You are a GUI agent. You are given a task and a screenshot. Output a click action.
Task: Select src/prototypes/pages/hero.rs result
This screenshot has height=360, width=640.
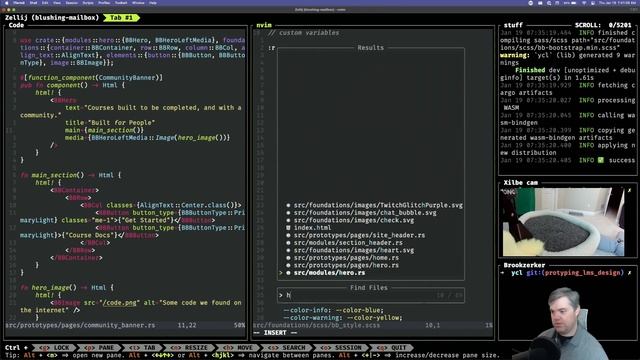pos(346,265)
